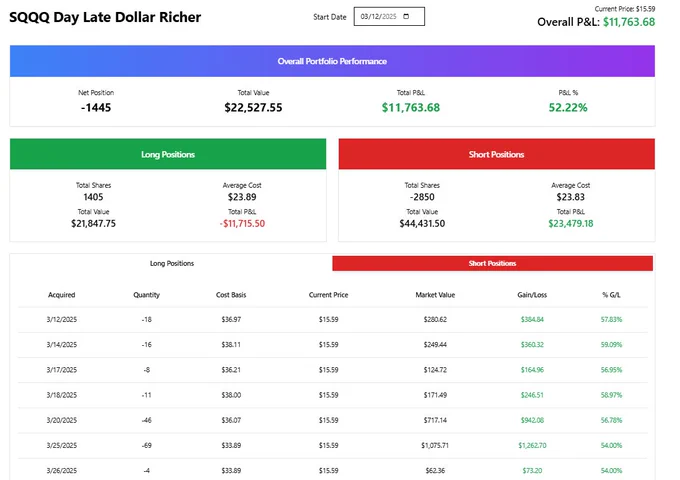The width and height of the screenshot is (680, 480).
Task: Click the cost basis $36.97 cell
Action: 231,320
